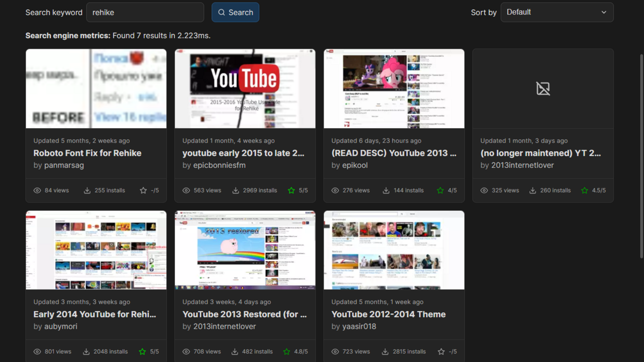
Task: Click author 2013internetlover on YouTube 2013 Restored card
Action: pyautogui.click(x=224, y=327)
